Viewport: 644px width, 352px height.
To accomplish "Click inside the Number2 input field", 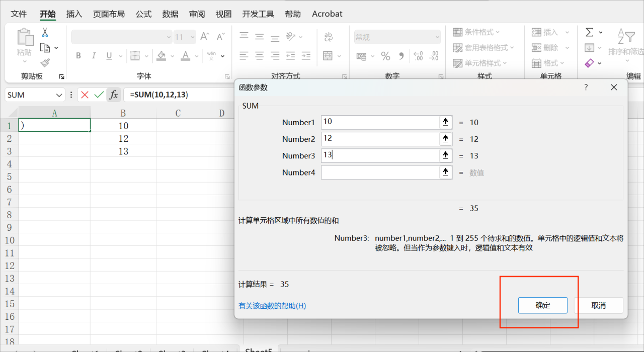I will 380,139.
